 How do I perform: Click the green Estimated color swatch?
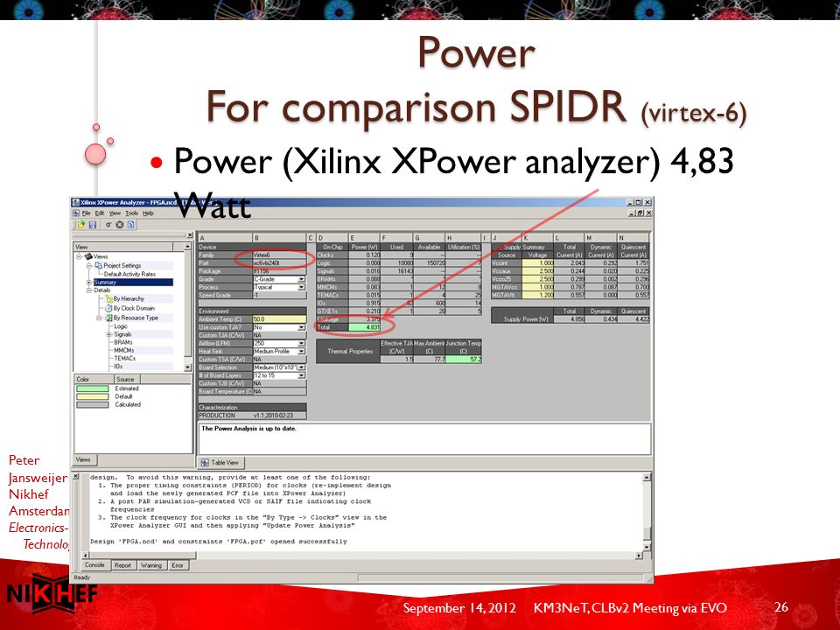(x=93, y=388)
